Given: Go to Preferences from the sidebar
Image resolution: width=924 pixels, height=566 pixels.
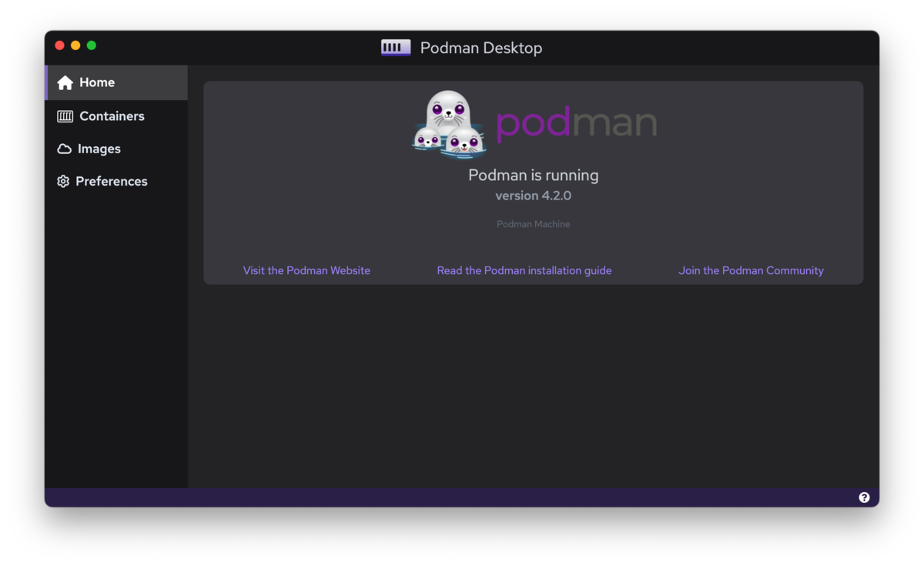Looking at the screenshot, I should 111,181.
